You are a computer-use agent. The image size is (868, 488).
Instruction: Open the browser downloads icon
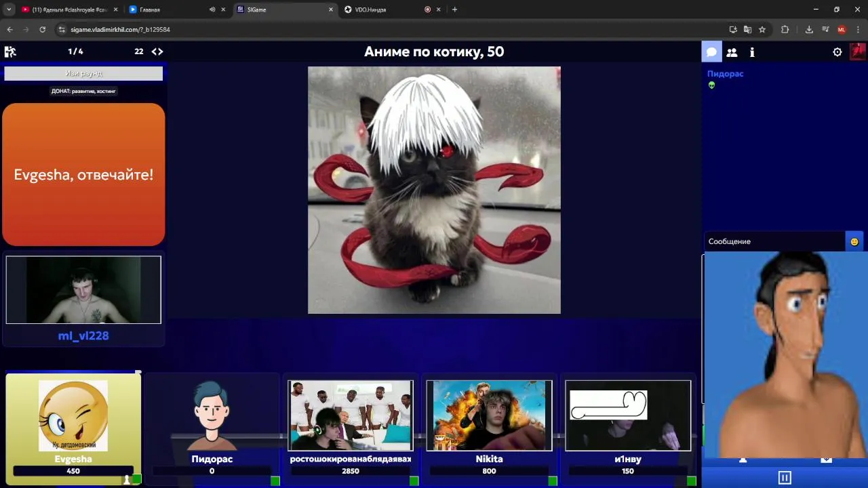click(809, 29)
